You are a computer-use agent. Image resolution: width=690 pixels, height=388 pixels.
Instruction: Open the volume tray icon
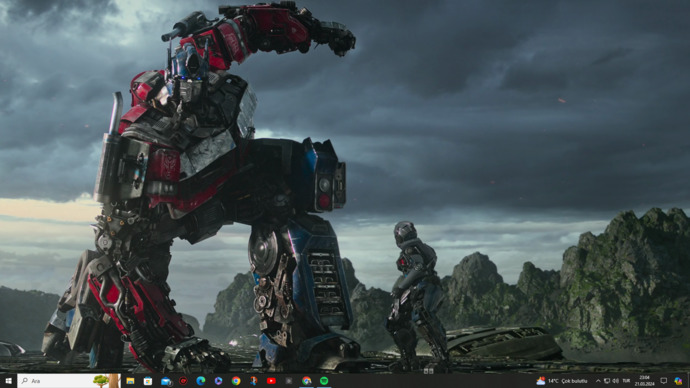616,381
